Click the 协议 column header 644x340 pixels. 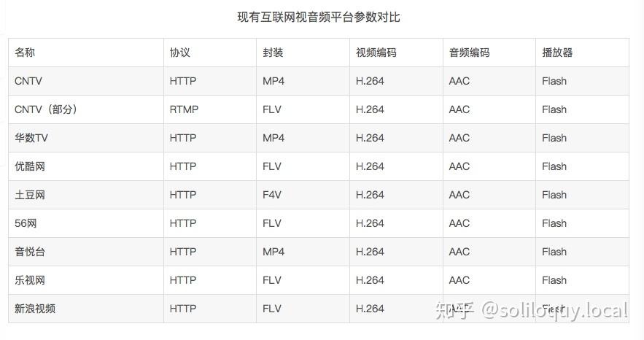coord(179,53)
